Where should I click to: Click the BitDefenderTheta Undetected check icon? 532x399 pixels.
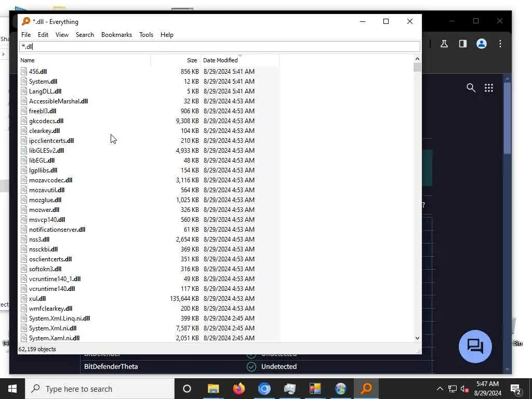251,367
